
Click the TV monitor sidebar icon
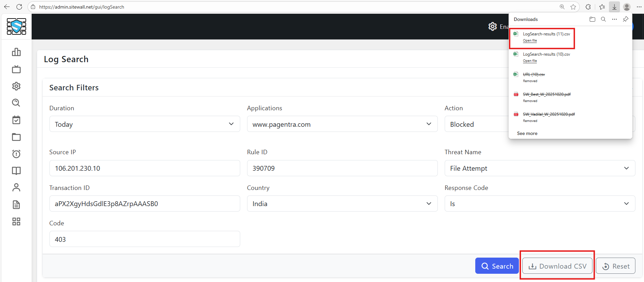16,69
